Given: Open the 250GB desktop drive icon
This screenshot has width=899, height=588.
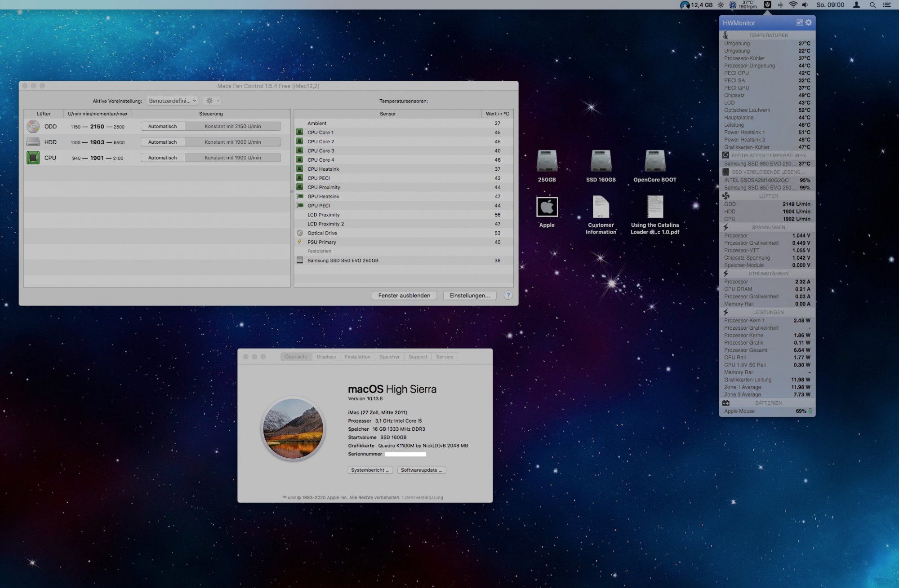Looking at the screenshot, I should coord(547,162).
